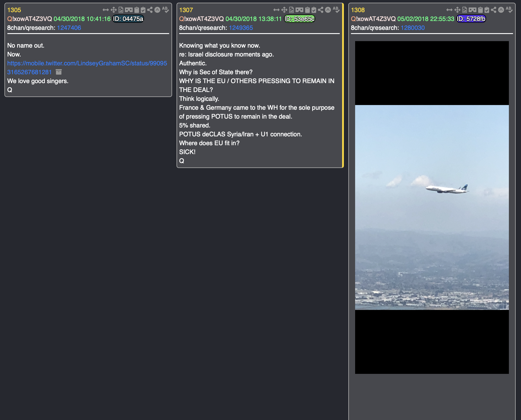Viewport: 521px width, 420px height.
Task: Click the AB spellcheck icon on post 1308
Action: click(509, 10)
